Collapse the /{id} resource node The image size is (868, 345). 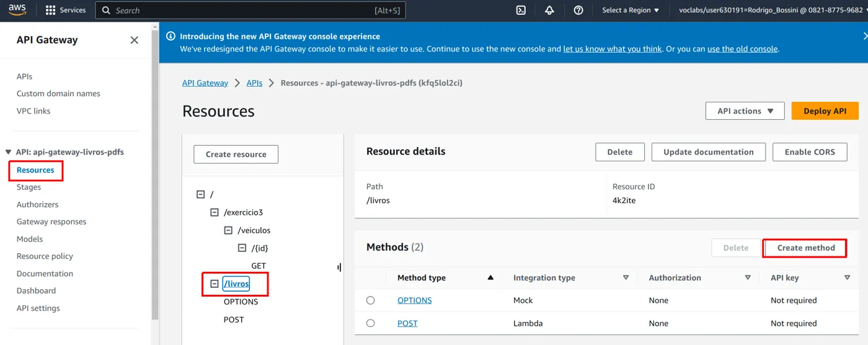tap(242, 248)
